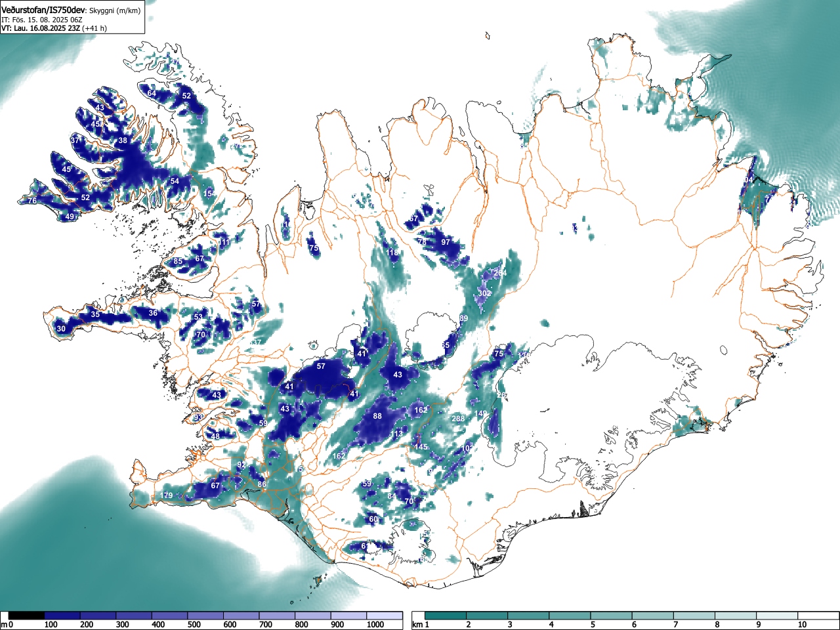
Task: Click visibility value 30 on Snæfellsnes peninsula
Action: (x=61, y=329)
